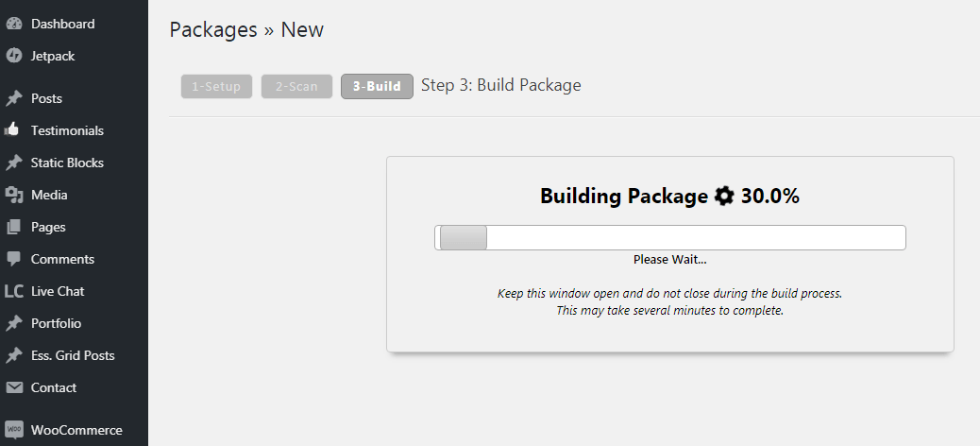Viewport: 980px width, 446px height.
Task: Click the Dashboard gauge icon
Action: pyautogui.click(x=14, y=24)
